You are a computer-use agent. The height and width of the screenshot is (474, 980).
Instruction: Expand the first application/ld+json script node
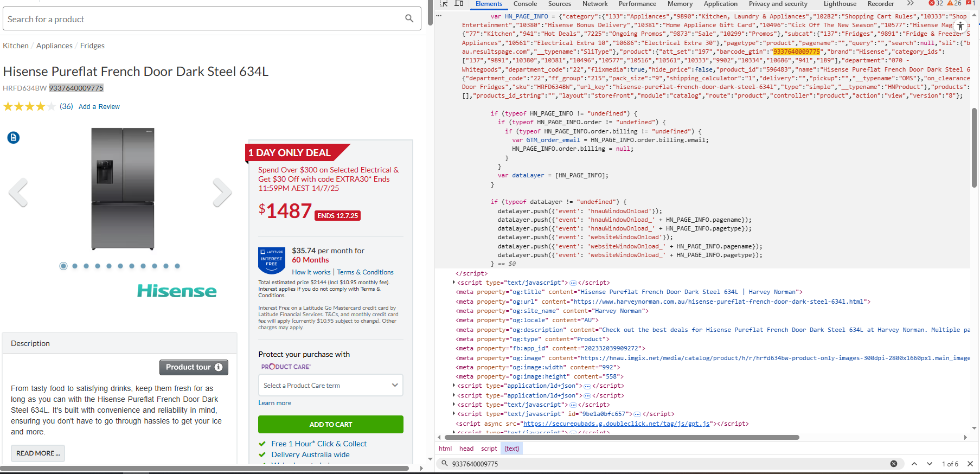point(454,386)
